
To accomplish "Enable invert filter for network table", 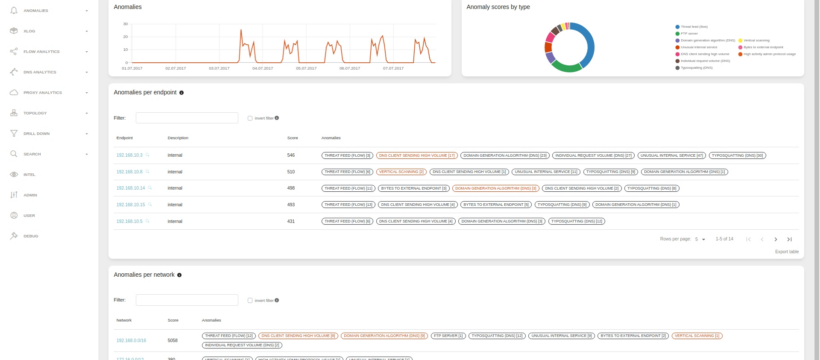I will point(250,300).
